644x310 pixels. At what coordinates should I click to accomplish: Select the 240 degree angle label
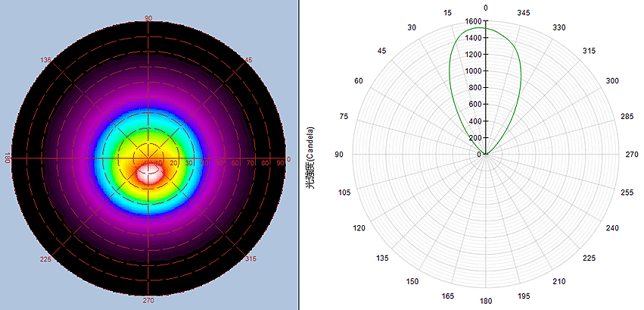[612, 228]
